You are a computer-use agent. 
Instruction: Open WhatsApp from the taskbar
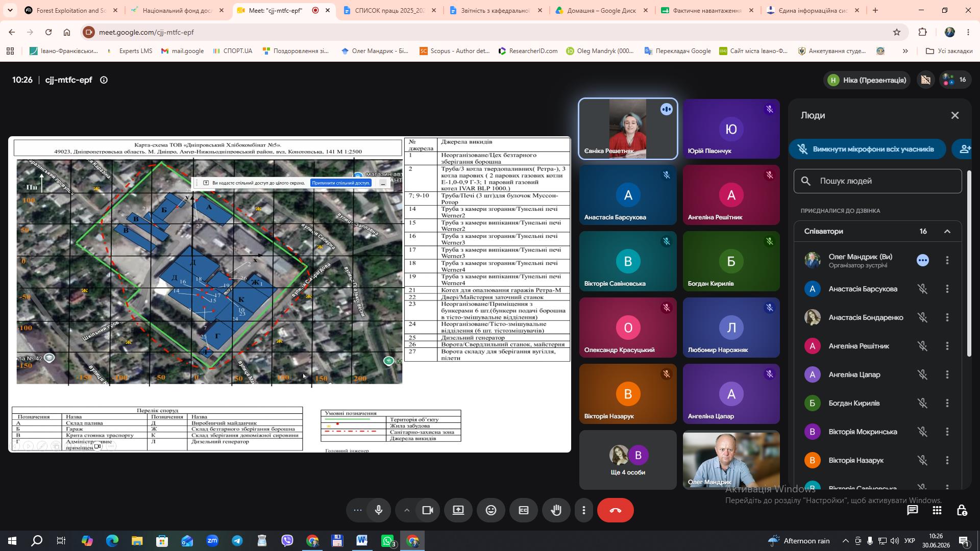pyautogui.click(x=388, y=541)
